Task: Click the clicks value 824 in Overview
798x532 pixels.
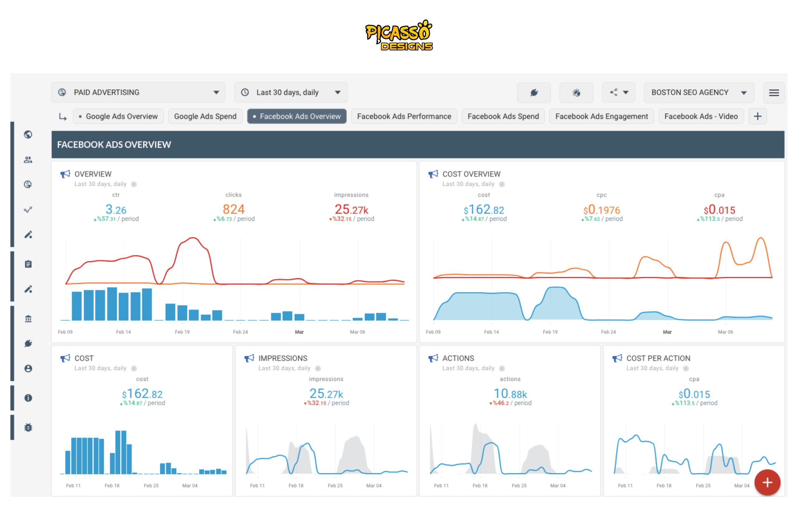Action: [x=233, y=209]
